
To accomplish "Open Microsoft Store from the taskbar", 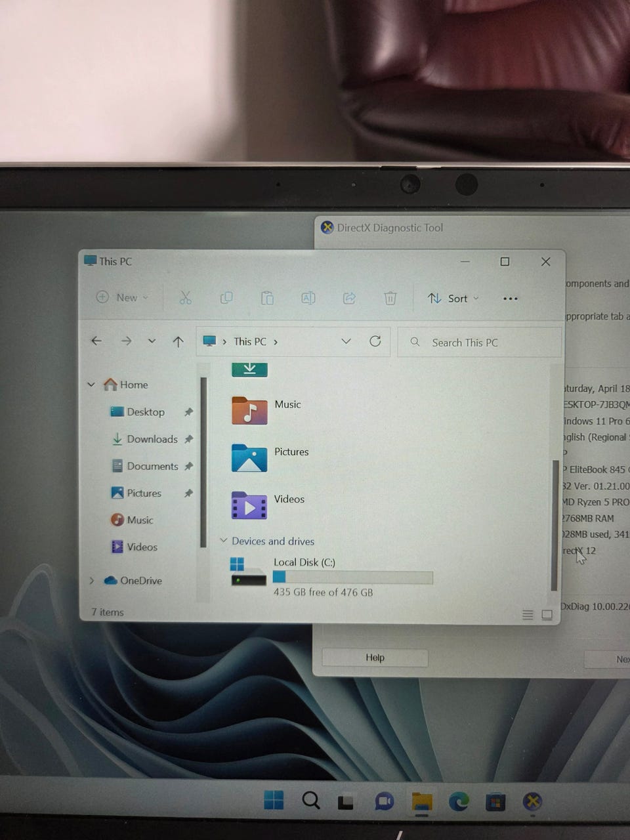I will tap(495, 802).
